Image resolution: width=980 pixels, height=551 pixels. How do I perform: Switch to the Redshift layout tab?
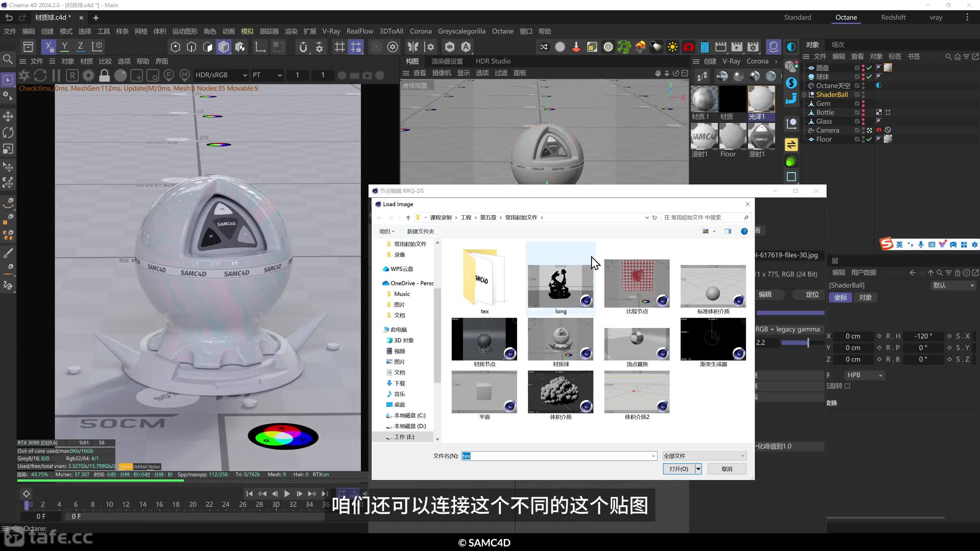(893, 17)
